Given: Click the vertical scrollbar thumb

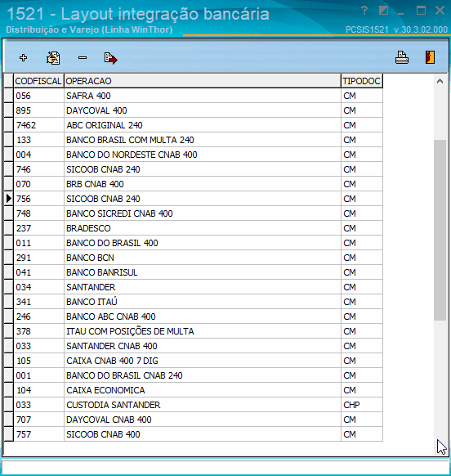Looking at the screenshot, I should click(440, 230).
